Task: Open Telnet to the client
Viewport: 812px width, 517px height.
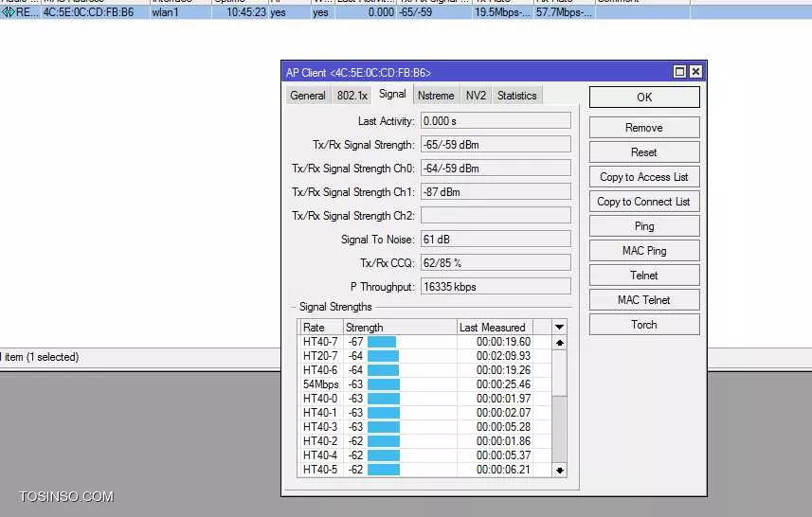Action: [644, 275]
